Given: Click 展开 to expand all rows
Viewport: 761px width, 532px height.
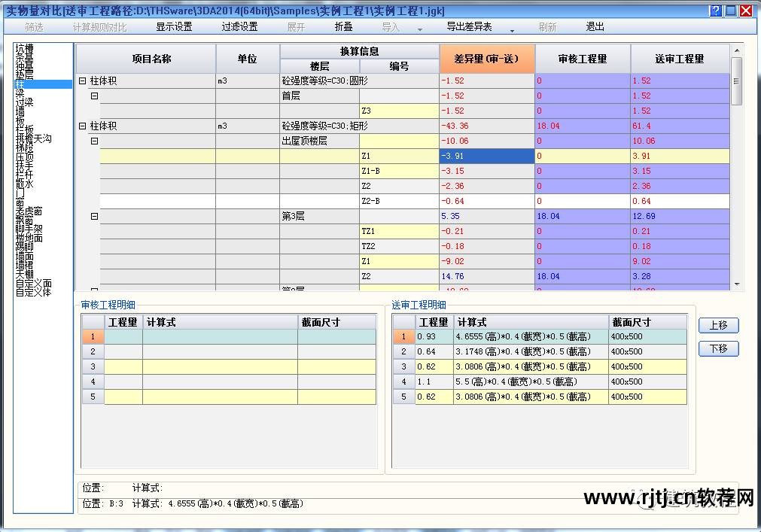Looking at the screenshot, I should [295, 26].
